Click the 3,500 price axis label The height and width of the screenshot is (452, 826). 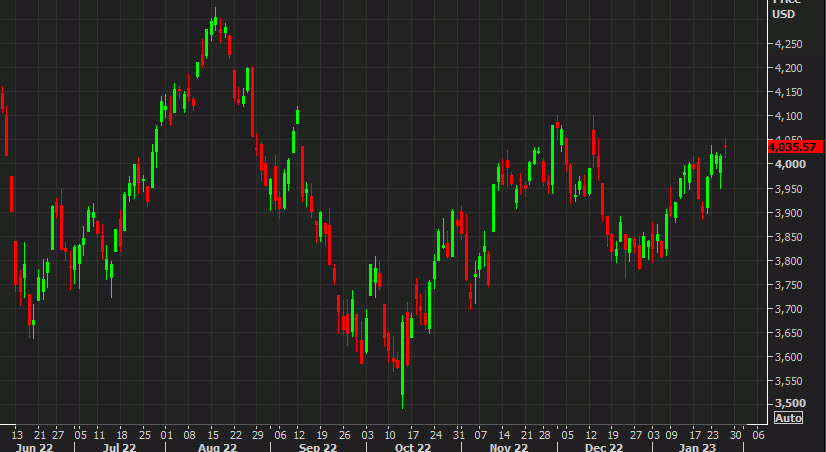[x=790, y=404]
